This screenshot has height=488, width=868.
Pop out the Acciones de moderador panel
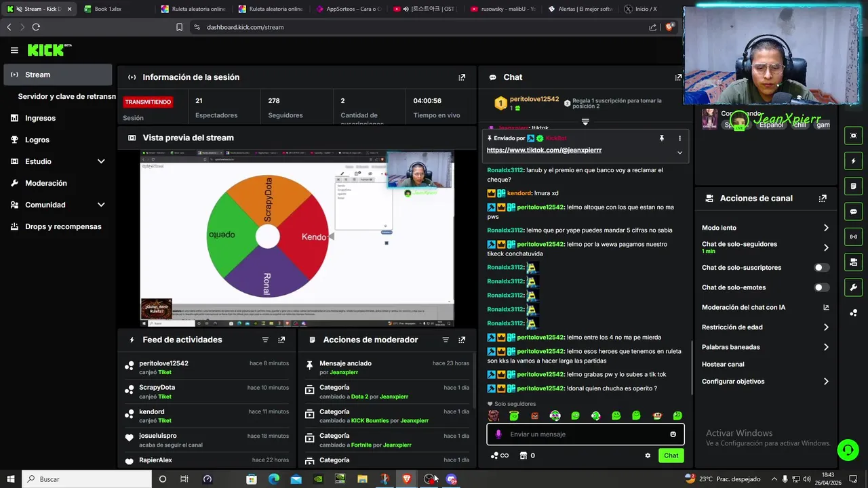pos(462,340)
